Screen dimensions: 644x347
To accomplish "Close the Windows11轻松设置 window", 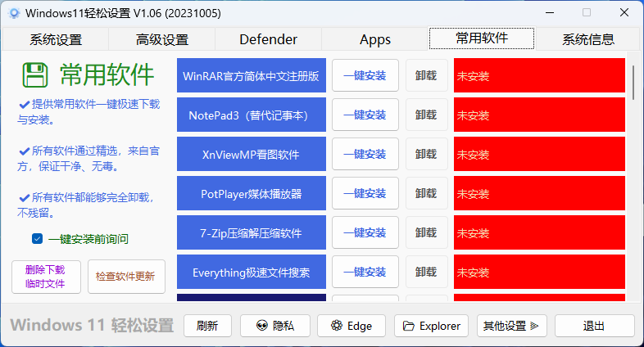I will [x=624, y=13].
